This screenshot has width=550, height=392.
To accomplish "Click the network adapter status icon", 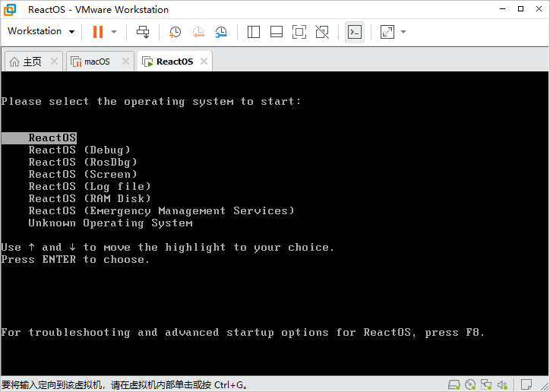I will [486, 384].
